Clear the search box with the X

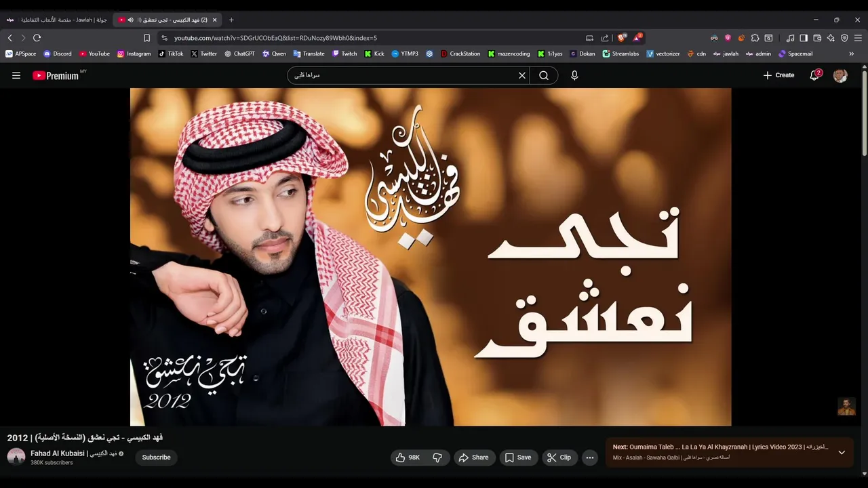522,75
